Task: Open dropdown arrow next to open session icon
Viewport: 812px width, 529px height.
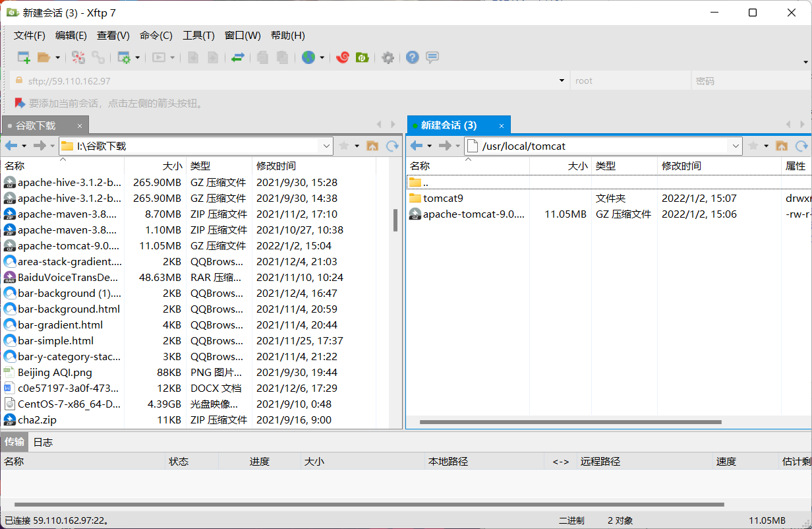Action: point(57,57)
